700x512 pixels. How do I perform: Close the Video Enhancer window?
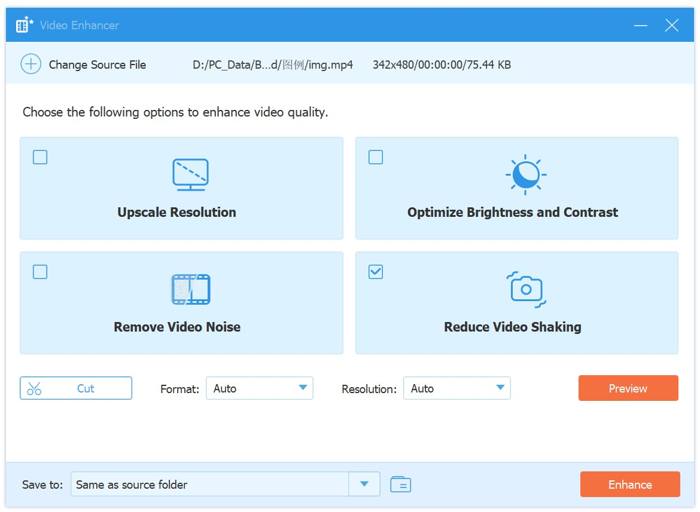coord(671,25)
